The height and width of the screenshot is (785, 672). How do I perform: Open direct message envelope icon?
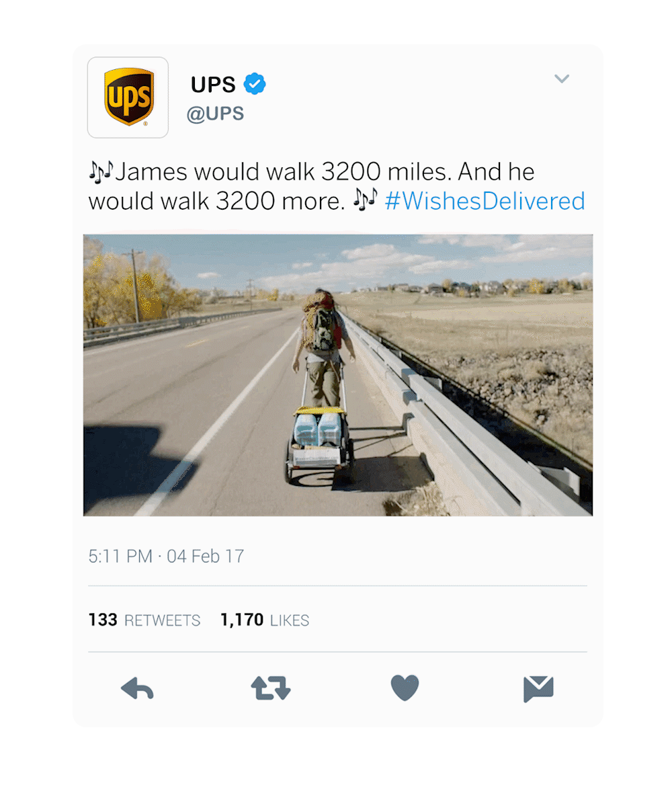click(538, 689)
